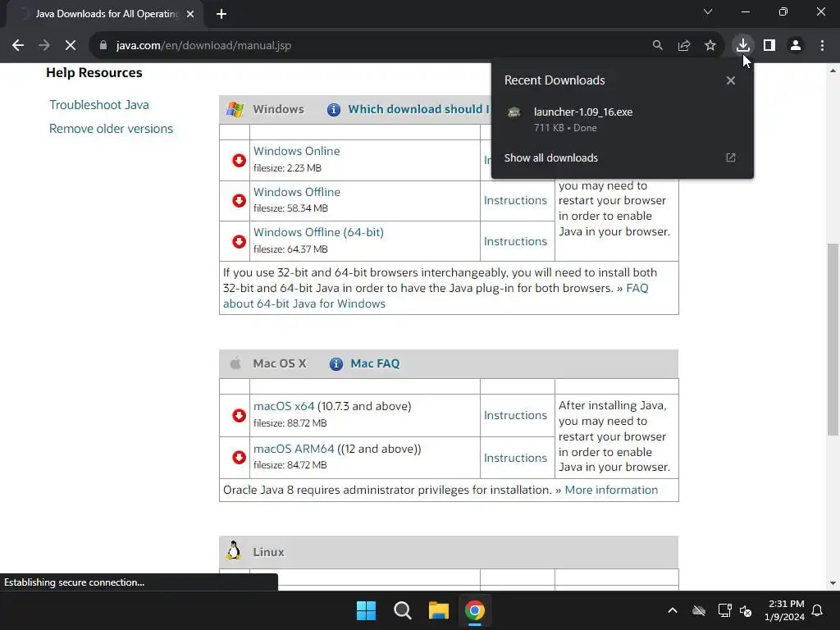Show hidden system tray icons
The height and width of the screenshot is (630, 840).
pyautogui.click(x=673, y=610)
